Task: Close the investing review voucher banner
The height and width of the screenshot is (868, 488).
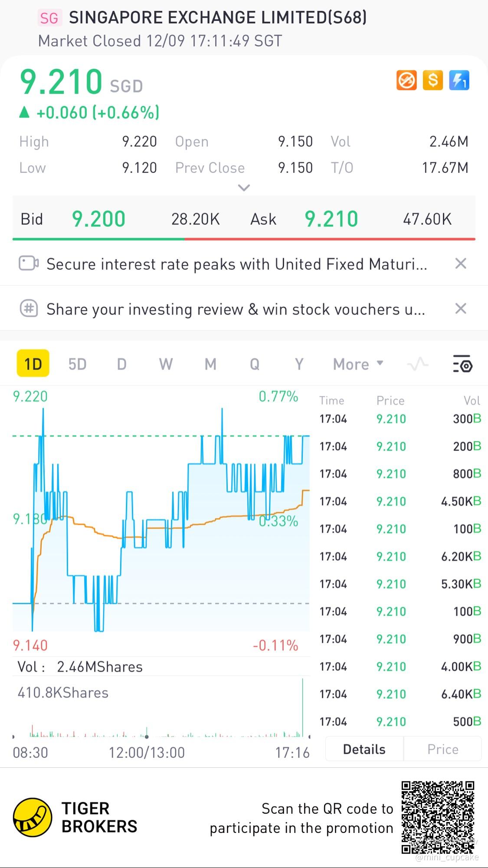Action: (461, 309)
